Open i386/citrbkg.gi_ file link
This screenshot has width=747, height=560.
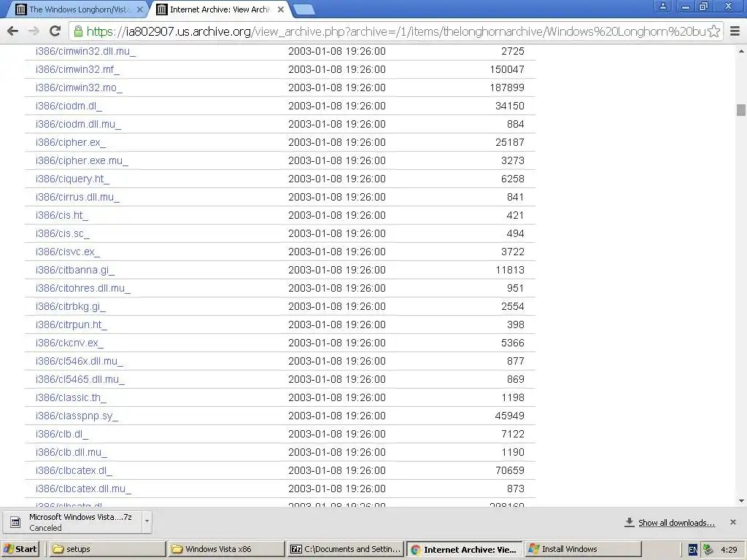click(x=71, y=307)
